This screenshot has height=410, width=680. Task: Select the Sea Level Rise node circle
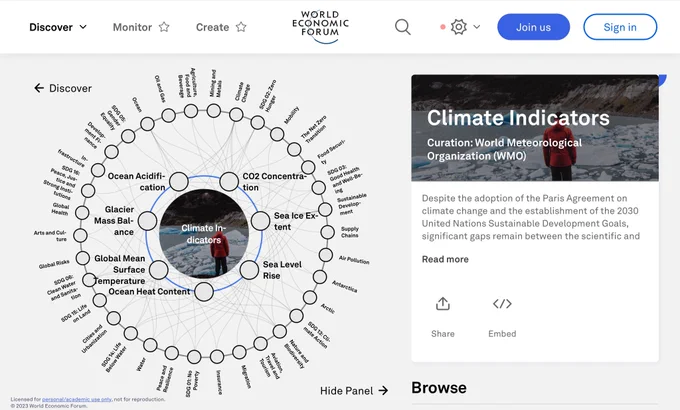click(249, 270)
